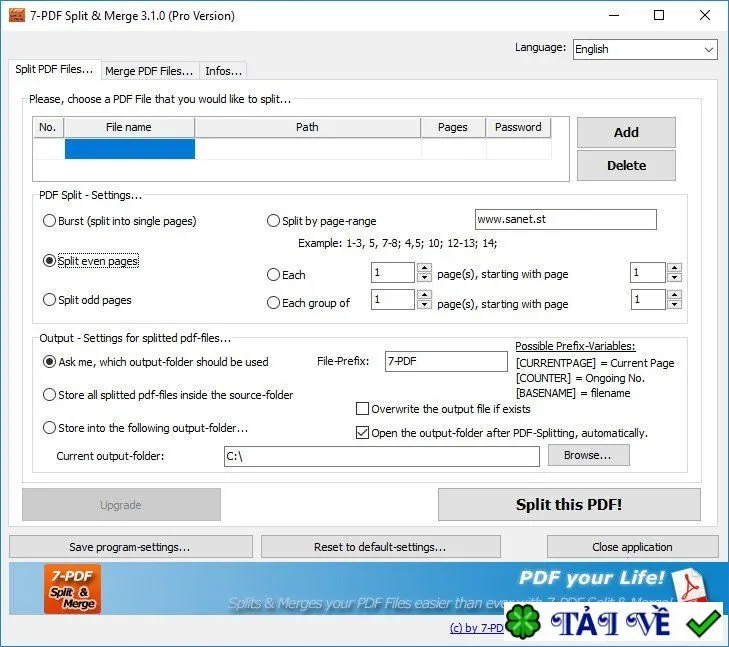Click the Browse... button
Viewport: 729px width, 647px height.
(x=589, y=455)
